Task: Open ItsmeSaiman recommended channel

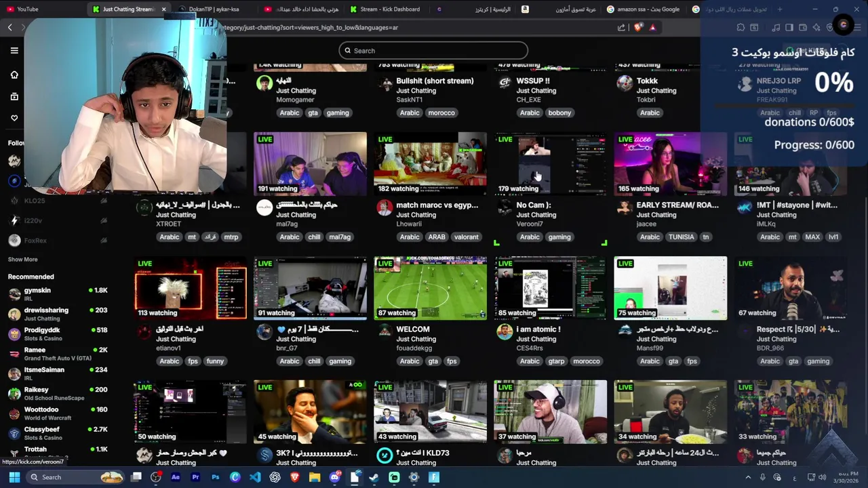Action: (x=58, y=373)
